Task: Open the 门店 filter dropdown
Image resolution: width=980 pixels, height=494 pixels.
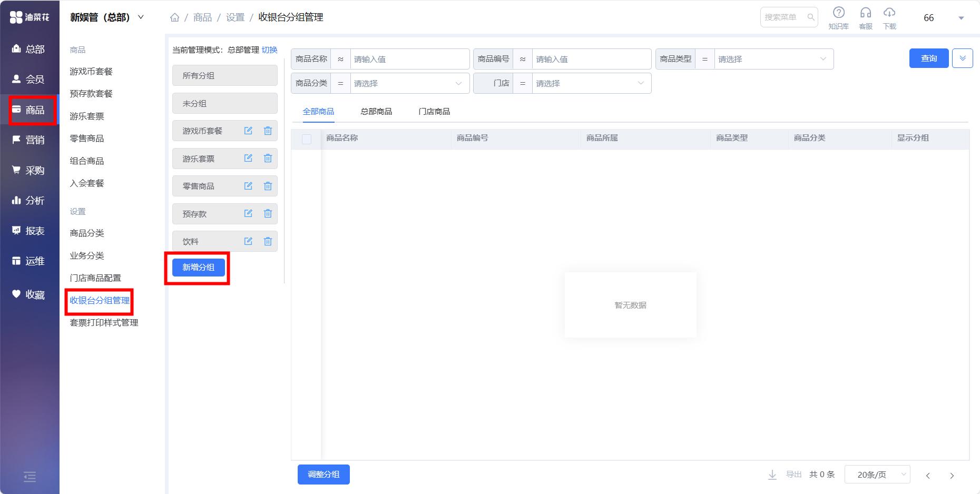Action: click(x=592, y=83)
